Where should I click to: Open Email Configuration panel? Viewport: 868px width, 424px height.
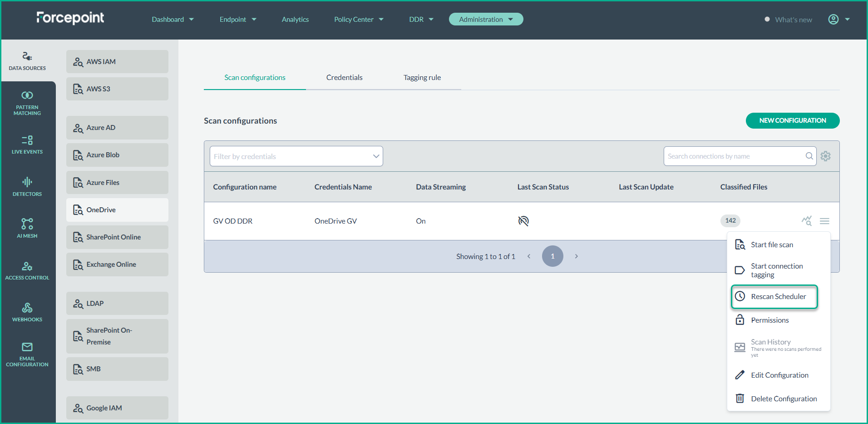[x=27, y=354]
